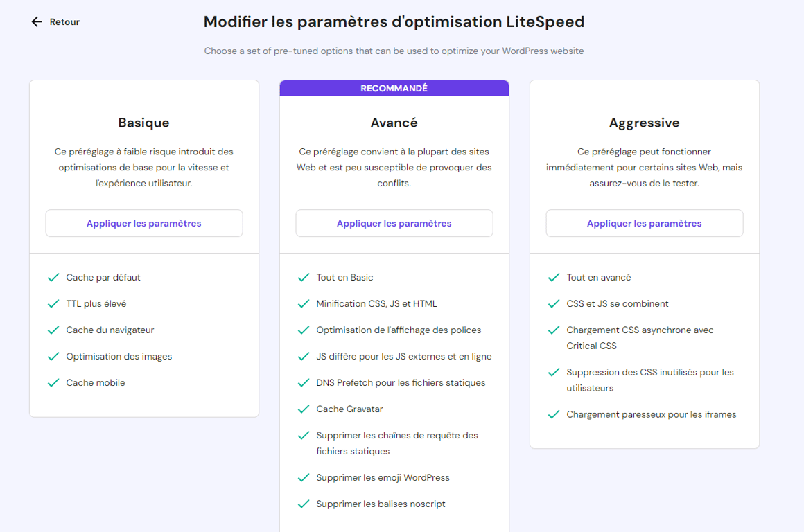
Task: Click the back arrow icon beside Retour
Action: click(36, 21)
